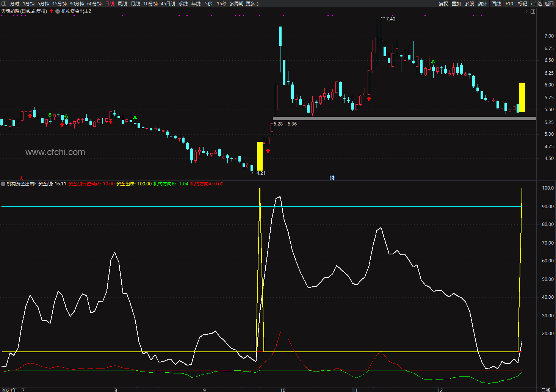Activate 画线 drawing tools
This screenshot has width=556, height=392.
(496, 3)
